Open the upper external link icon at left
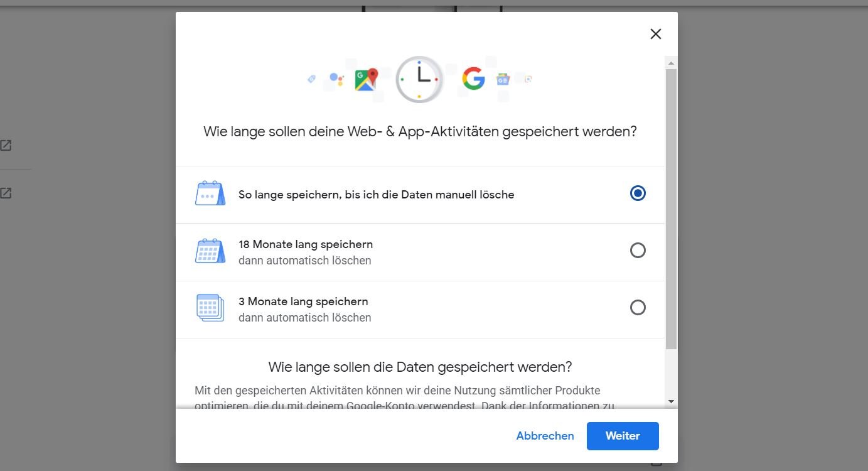 pos(6,146)
